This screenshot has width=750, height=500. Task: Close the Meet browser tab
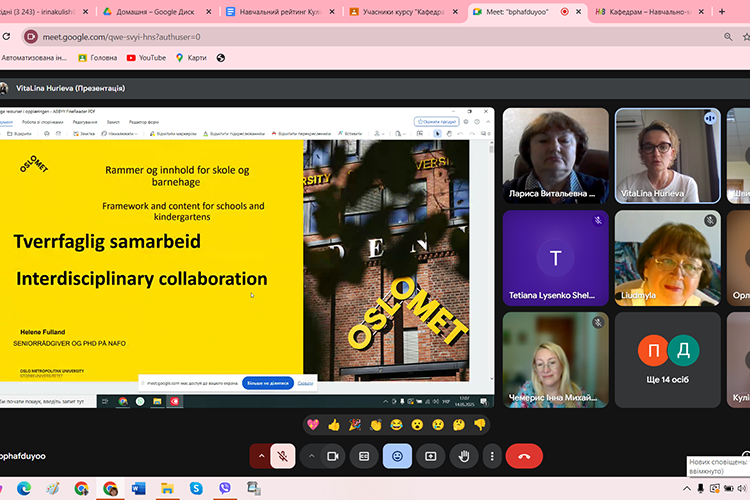579,11
